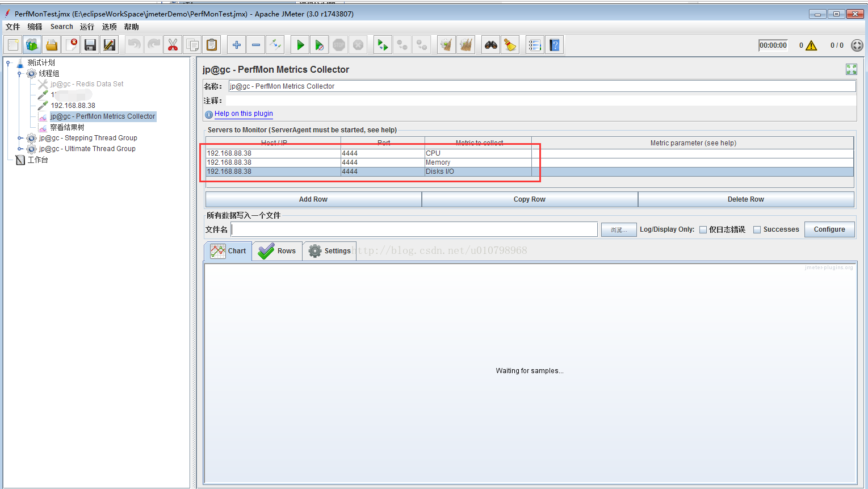Screen dimensions: 868x489
Task: Save the test plan with floppy icon
Action: 90,45
